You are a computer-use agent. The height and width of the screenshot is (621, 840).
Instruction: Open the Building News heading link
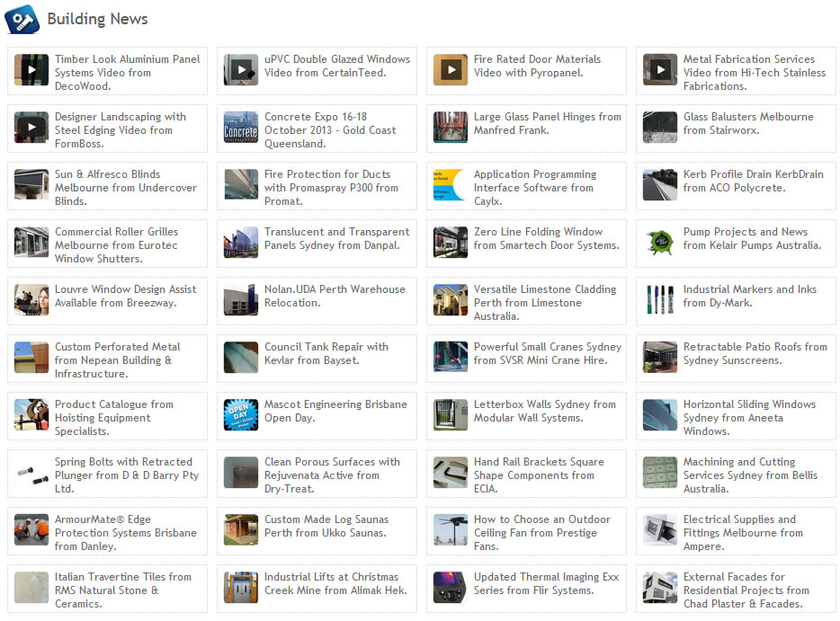click(97, 19)
